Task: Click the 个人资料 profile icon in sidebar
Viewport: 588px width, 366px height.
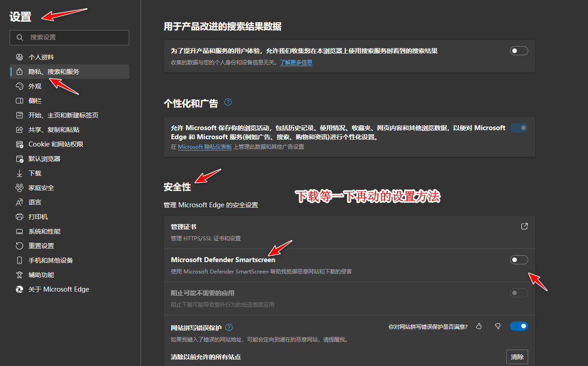Action: click(19, 57)
